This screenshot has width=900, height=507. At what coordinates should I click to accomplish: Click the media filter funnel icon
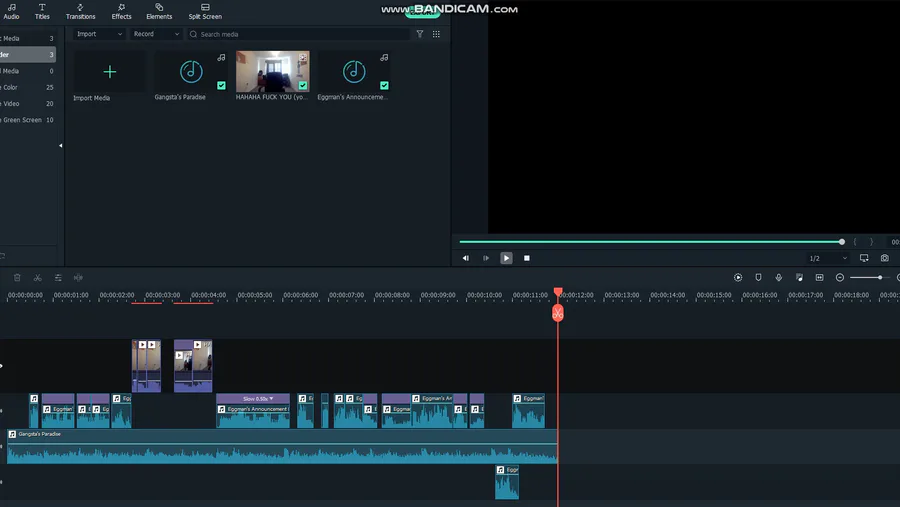click(420, 34)
